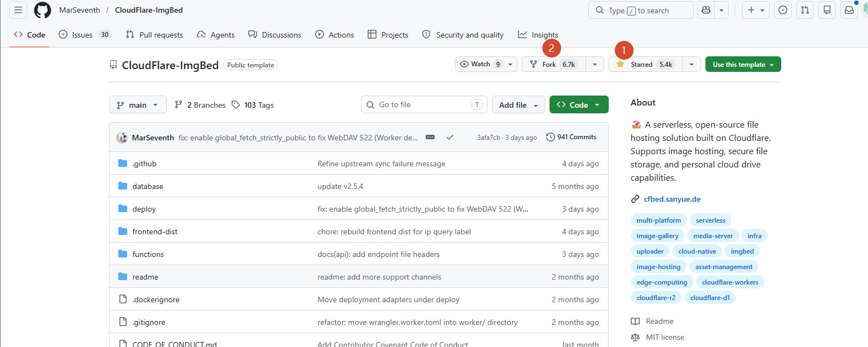Click the .gitignore file icon
Screen dimensions: 868x347
click(x=123, y=322)
